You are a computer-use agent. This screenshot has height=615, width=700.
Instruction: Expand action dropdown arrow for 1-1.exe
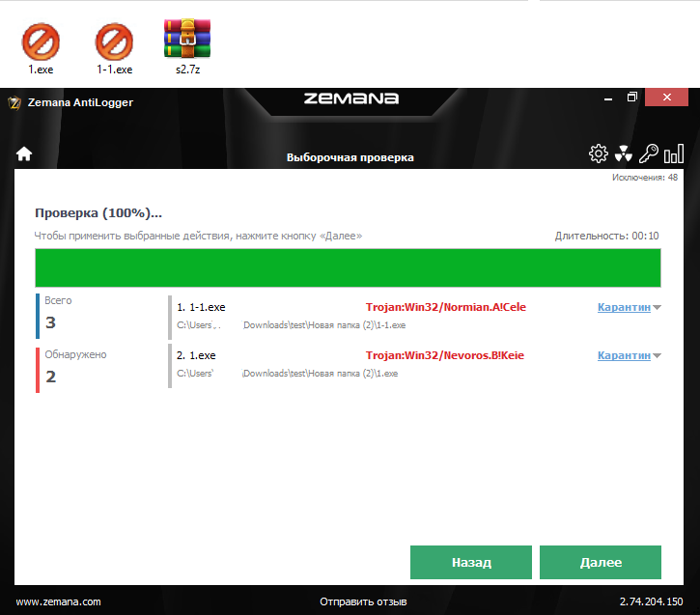click(657, 307)
